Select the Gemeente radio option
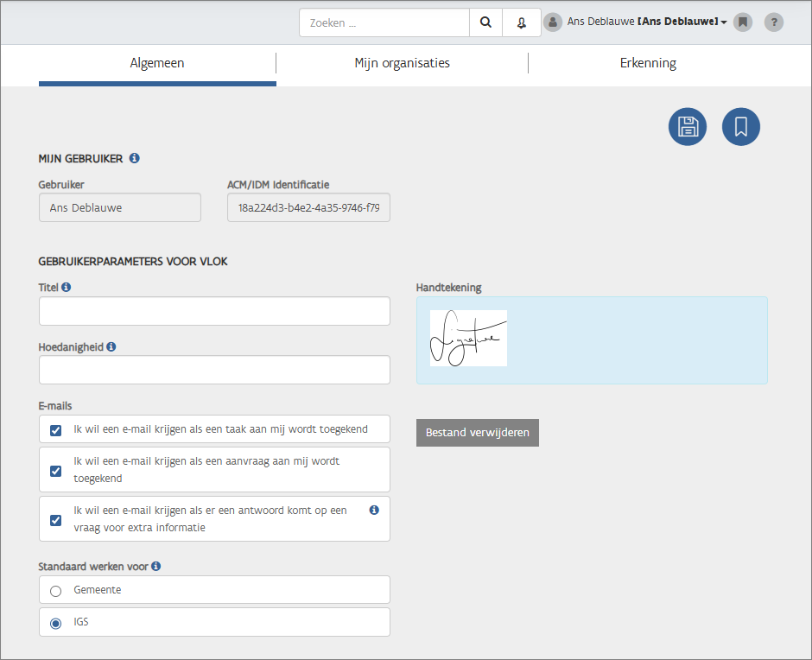The height and width of the screenshot is (660, 812). (56, 591)
